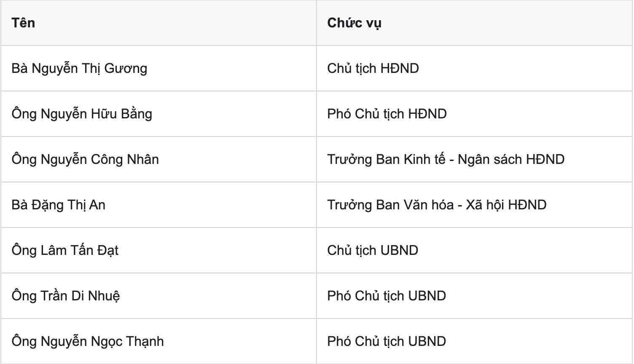Click the name "Ông Nguyễn Công Nhân"
This screenshot has width=634, height=364.
click(85, 160)
